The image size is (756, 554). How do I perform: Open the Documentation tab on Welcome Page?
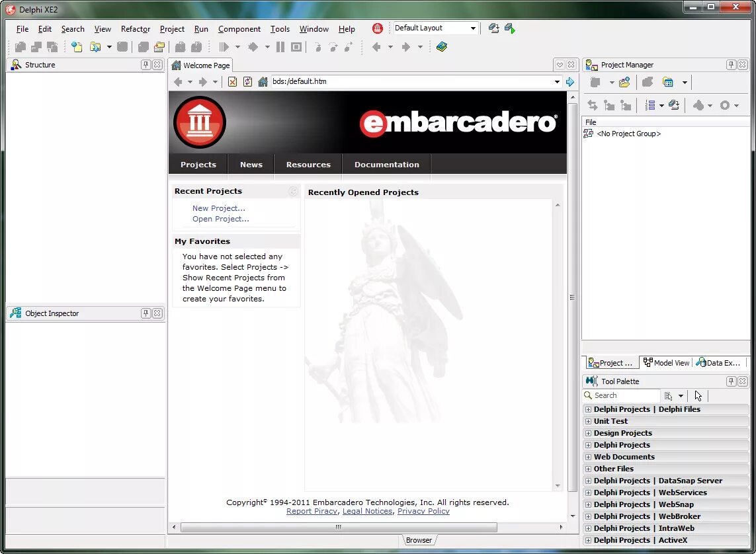[x=387, y=164]
